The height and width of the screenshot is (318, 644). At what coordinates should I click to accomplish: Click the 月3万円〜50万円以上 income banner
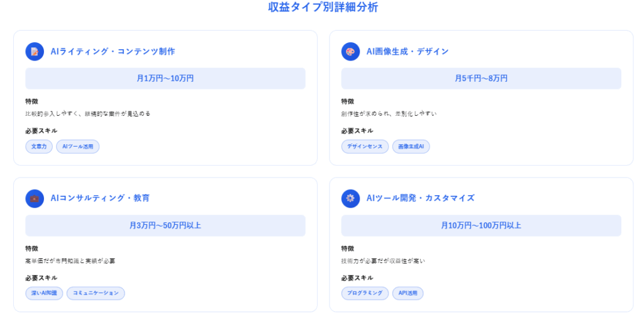click(165, 225)
